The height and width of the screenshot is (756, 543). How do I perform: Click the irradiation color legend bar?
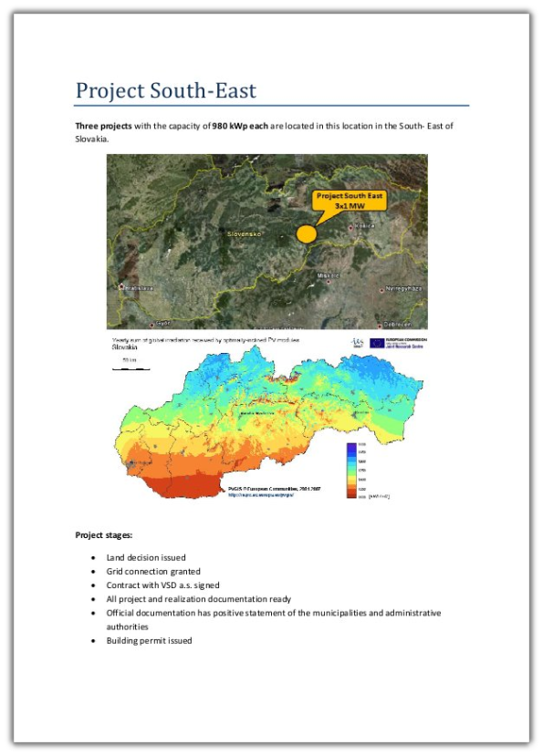(351, 470)
